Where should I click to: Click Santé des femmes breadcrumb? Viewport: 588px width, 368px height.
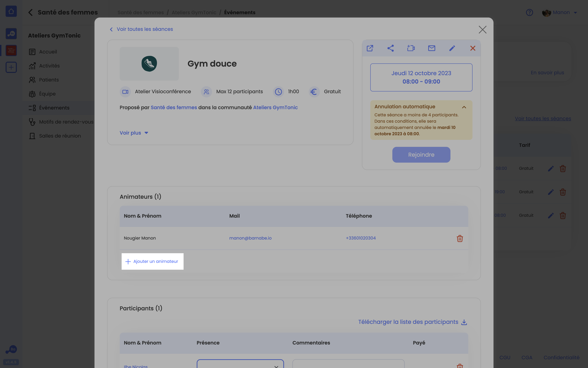point(141,12)
